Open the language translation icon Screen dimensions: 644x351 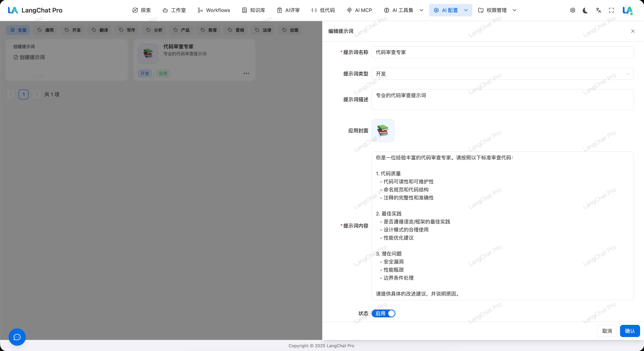(598, 10)
